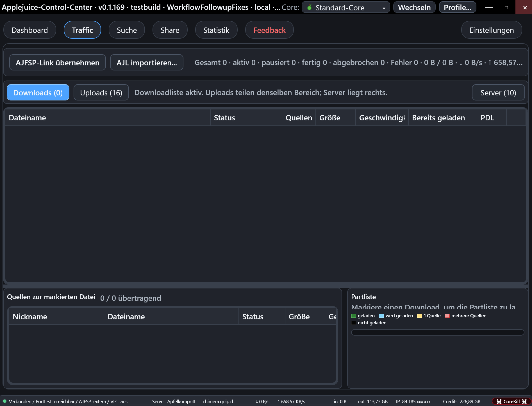532x406 pixels.
Task: Click the blue 'wird geladen' swatch
Action: pos(381,316)
